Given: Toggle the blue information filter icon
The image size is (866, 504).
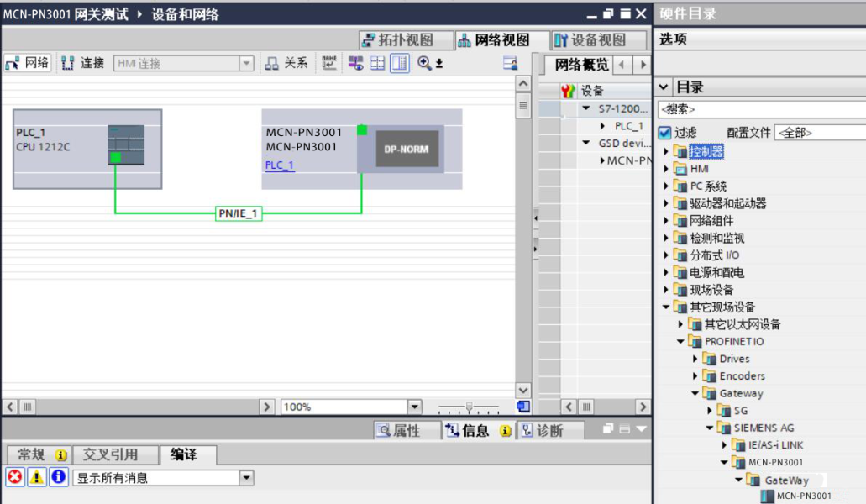Looking at the screenshot, I should 58,477.
